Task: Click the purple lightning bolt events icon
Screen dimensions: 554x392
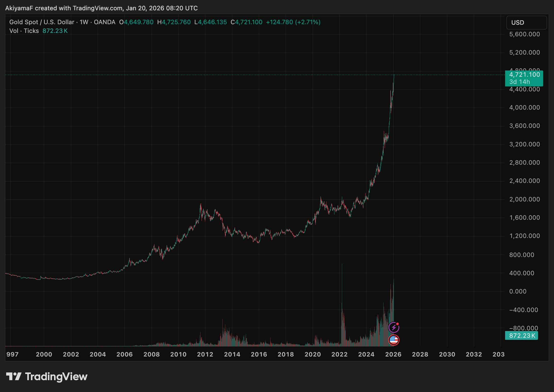Action: coord(394,326)
